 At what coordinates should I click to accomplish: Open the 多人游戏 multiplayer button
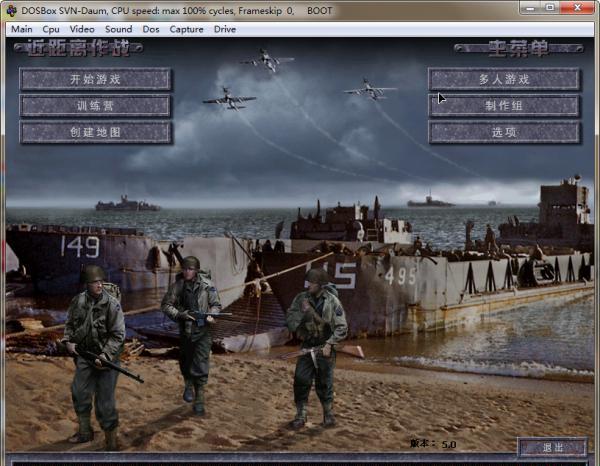coord(504,79)
